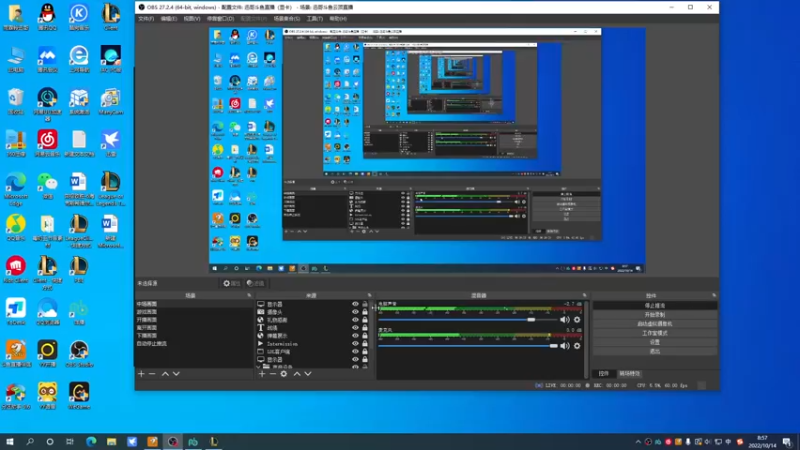The height and width of the screenshot is (450, 800).
Task: Open the Kugou music K desktop icon
Action: tap(79, 17)
